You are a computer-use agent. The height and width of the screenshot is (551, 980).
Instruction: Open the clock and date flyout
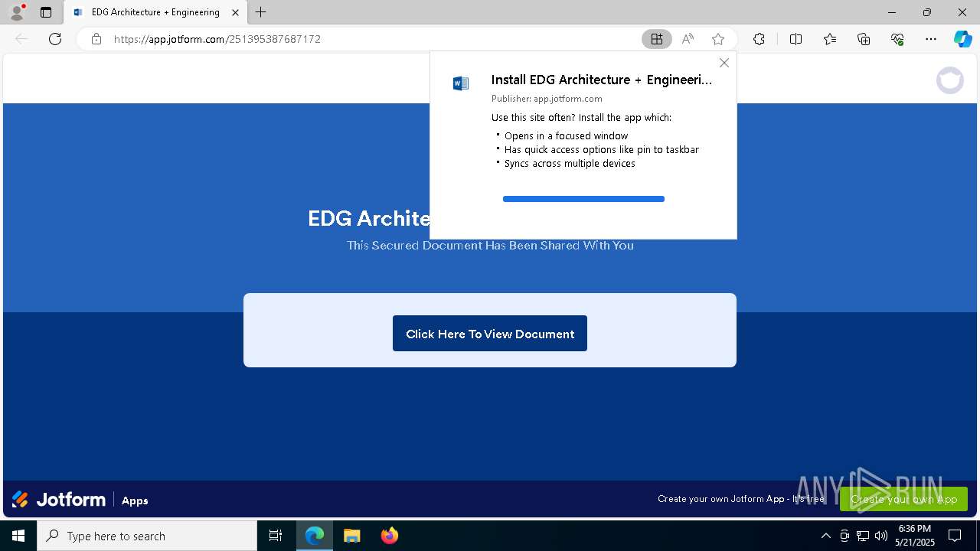[915, 536]
